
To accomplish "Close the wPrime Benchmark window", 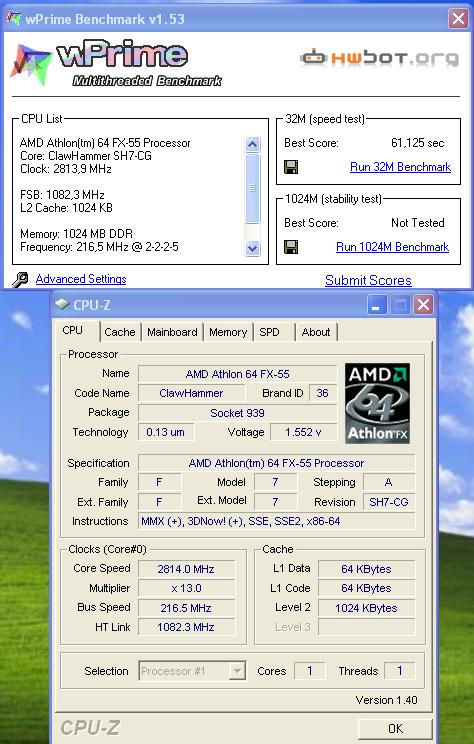I will click(458, 19).
